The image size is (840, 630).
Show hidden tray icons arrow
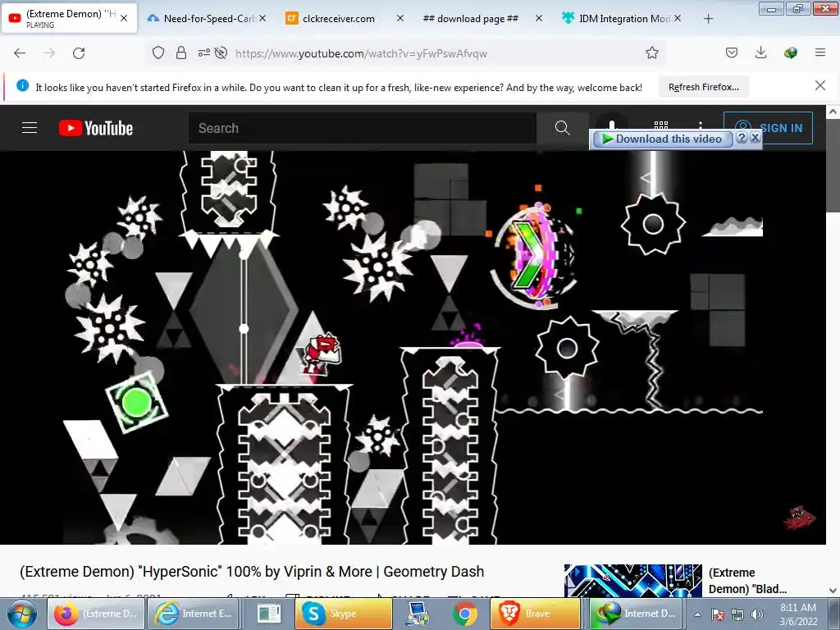(x=697, y=614)
